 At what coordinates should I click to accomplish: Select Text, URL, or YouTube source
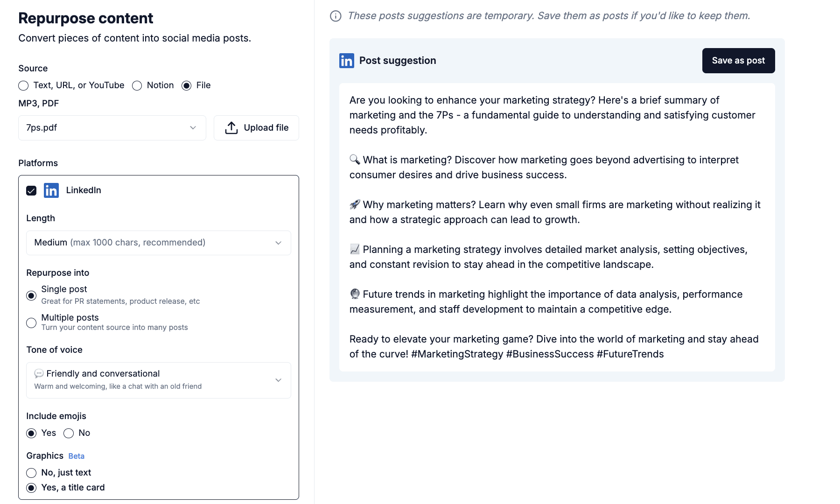click(x=23, y=85)
